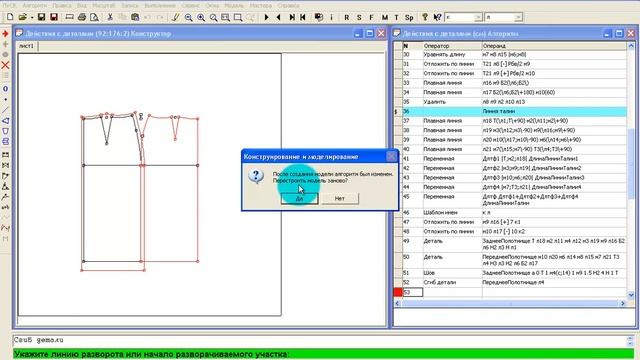Open the Модель menu
The width and height of the screenshot is (640, 360).
pos(234,5)
